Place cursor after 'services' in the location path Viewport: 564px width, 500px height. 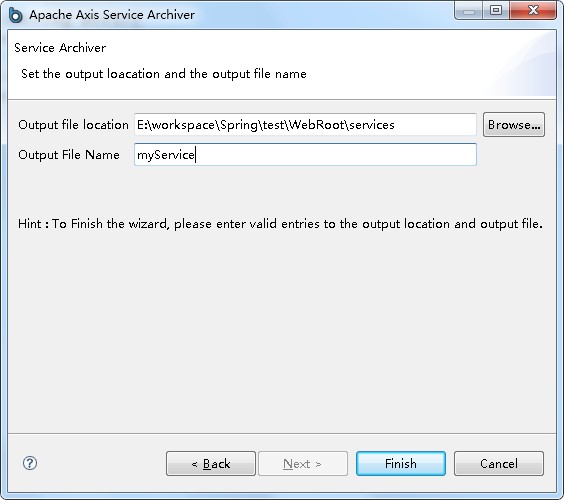point(395,125)
